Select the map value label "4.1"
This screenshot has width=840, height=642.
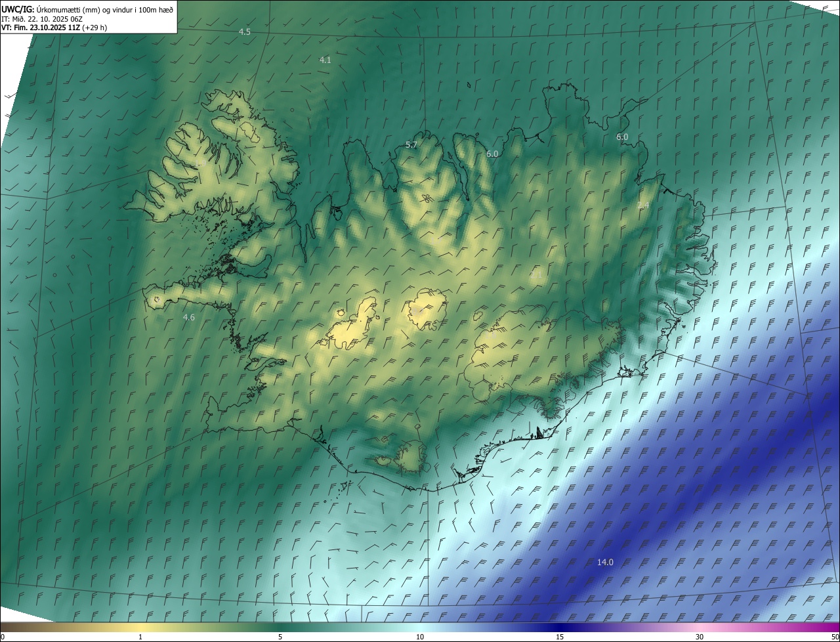pyautogui.click(x=325, y=60)
